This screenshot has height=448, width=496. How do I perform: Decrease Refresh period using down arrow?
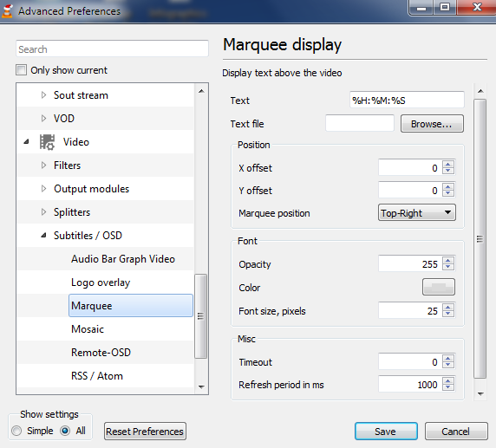(448, 387)
